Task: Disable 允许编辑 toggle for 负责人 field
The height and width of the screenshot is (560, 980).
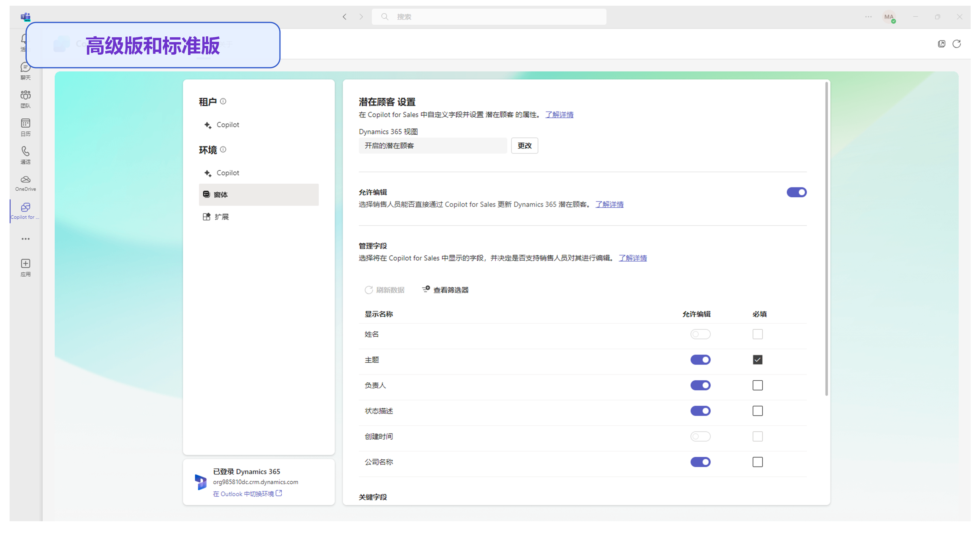Action: [700, 385]
